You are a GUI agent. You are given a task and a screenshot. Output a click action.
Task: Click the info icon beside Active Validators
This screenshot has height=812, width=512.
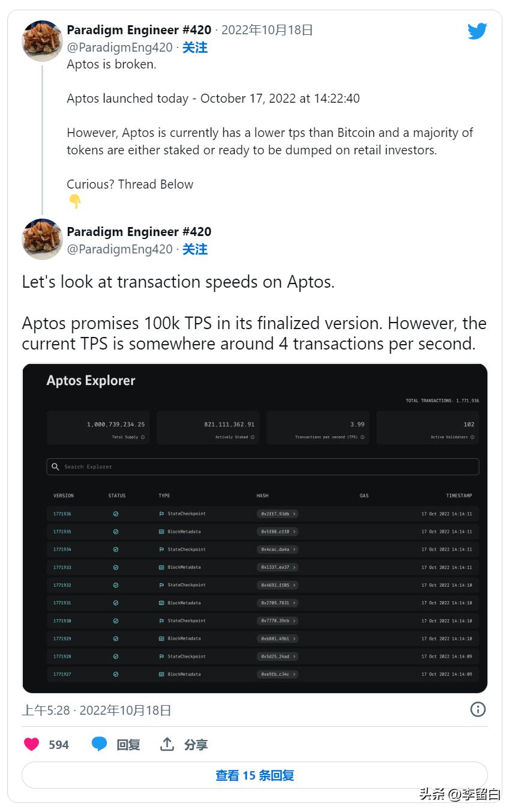[474, 437]
